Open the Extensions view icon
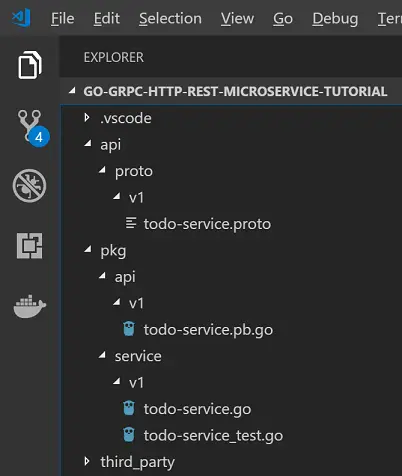 click(29, 246)
